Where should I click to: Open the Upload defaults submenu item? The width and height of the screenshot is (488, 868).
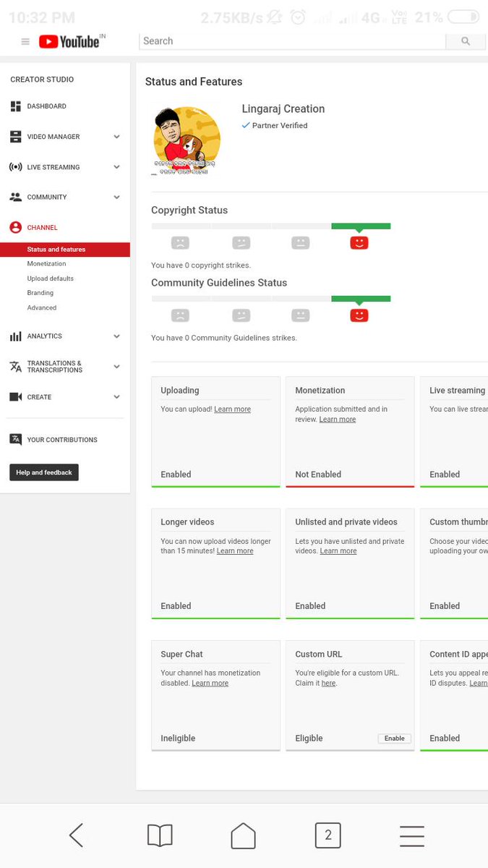click(51, 278)
